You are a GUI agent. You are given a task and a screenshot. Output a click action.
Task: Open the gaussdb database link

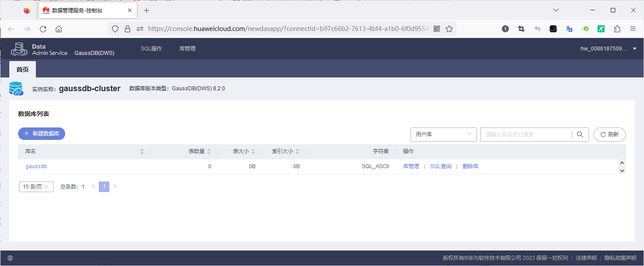coord(36,166)
